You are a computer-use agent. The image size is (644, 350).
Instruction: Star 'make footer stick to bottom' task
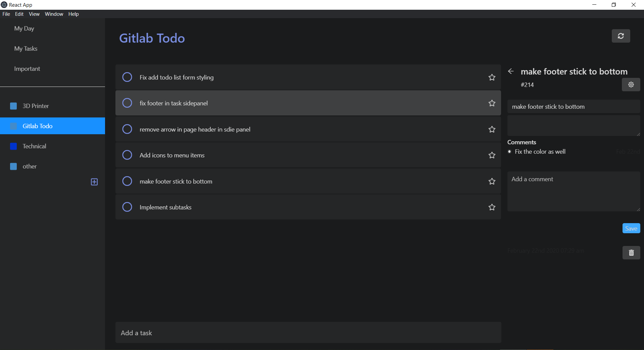click(x=492, y=181)
